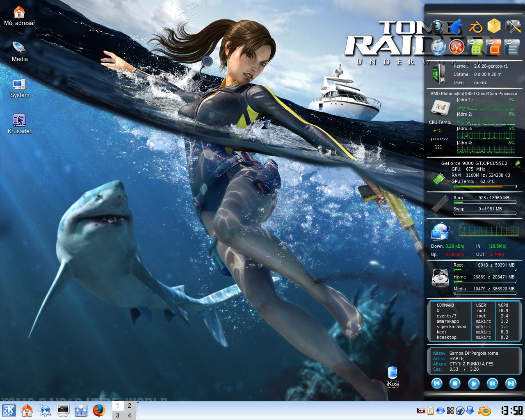Image resolution: width=525 pixels, height=420 pixels.
Task: Click the GeForce graphics card icon
Action: (438, 178)
